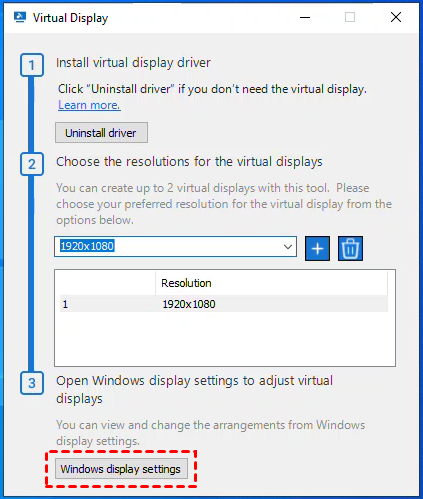Select row 1 in the resolution table
The image size is (423, 499).
[x=224, y=304]
